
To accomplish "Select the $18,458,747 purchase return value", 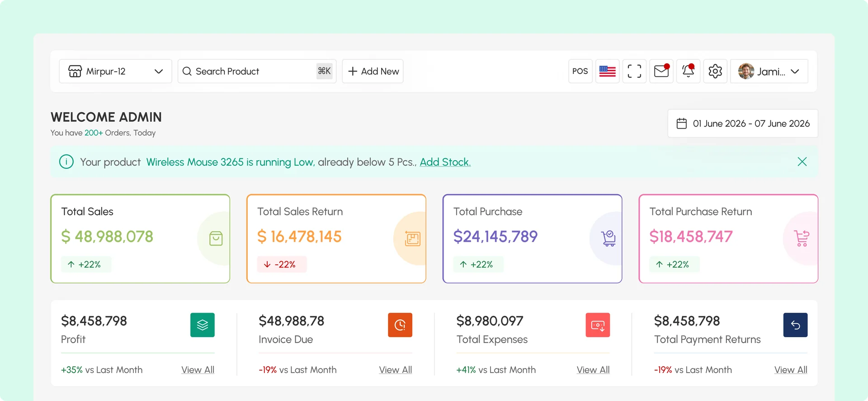I will 691,236.
